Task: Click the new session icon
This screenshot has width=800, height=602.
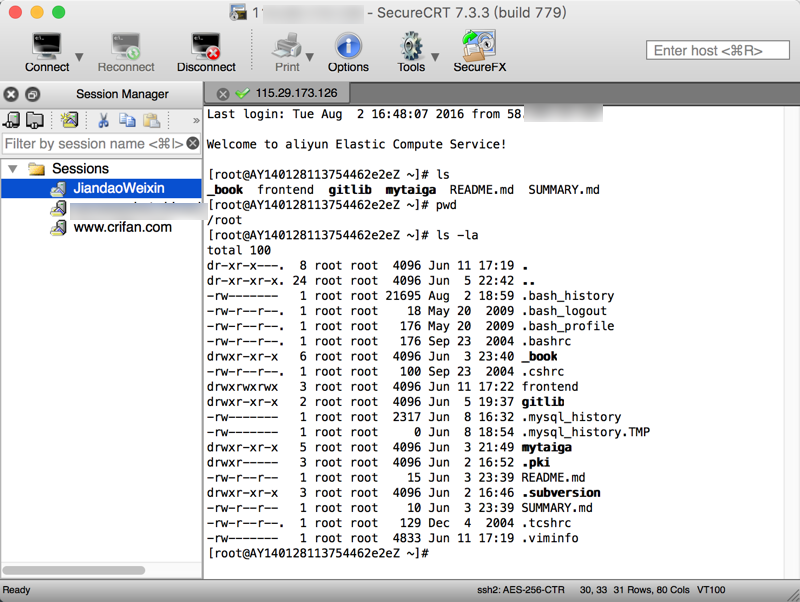Action: point(69,120)
